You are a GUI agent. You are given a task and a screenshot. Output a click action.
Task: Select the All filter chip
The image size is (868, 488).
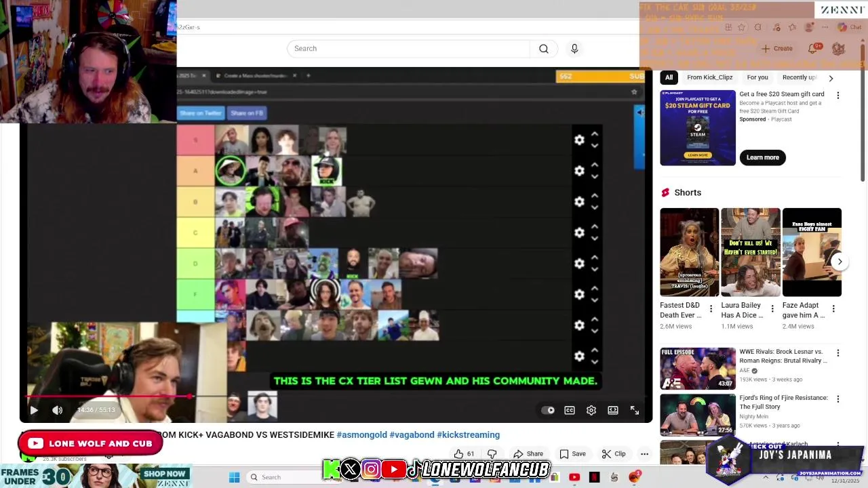[669, 77]
